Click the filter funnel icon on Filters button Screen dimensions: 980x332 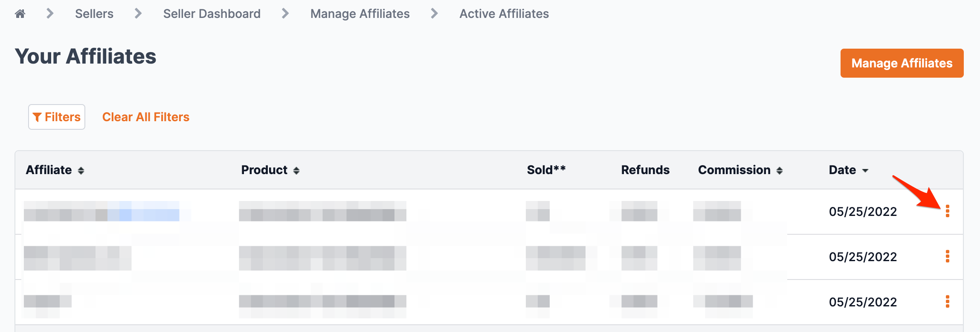38,116
